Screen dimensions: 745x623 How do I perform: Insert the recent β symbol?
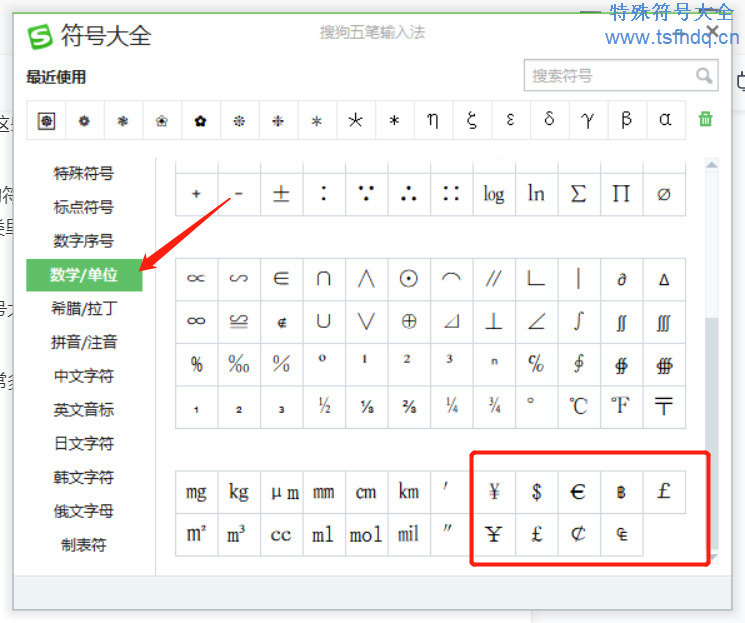pyautogui.click(x=627, y=120)
